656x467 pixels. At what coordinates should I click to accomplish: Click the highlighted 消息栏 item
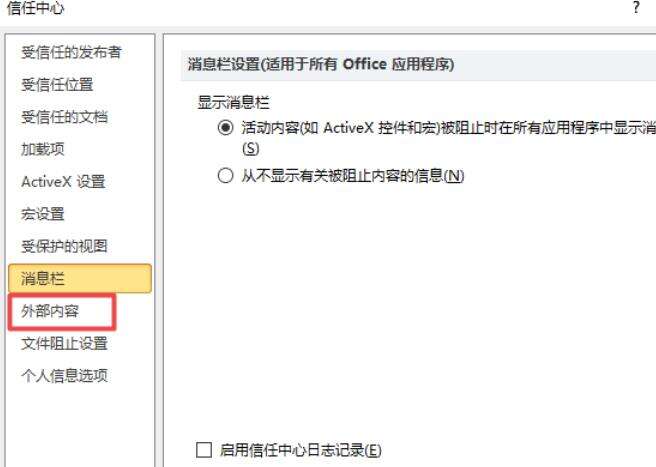coord(79,278)
